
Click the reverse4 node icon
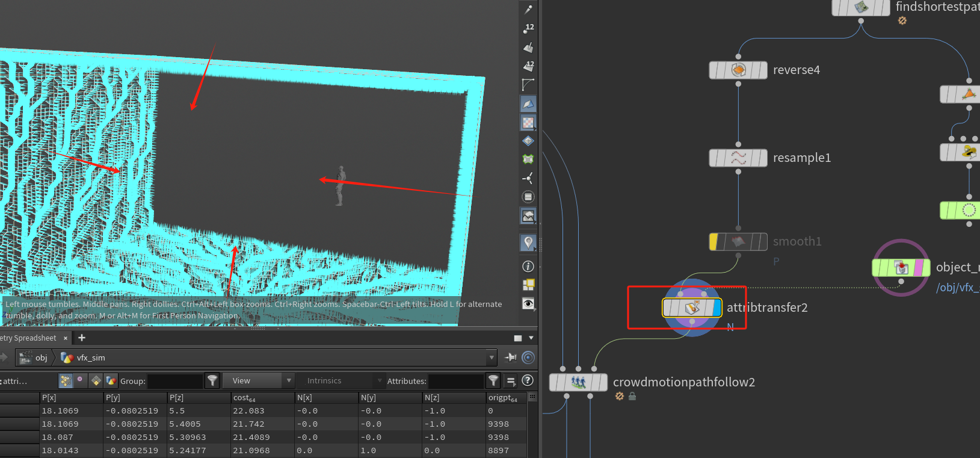(x=738, y=70)
